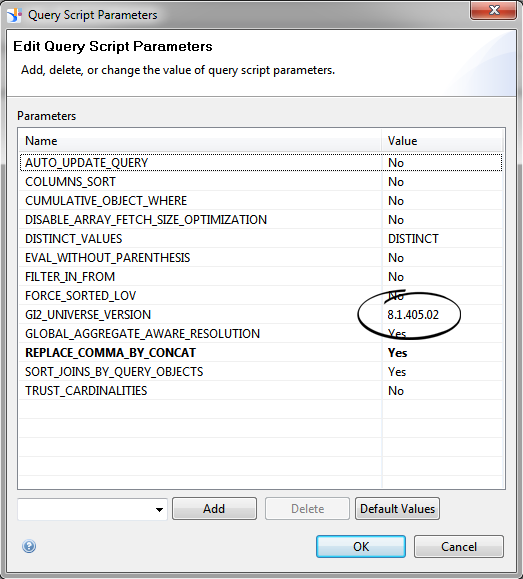Screen dimensions: 523x579
Task: Confirm changes with OK
Action: click(x=361, y=547)
